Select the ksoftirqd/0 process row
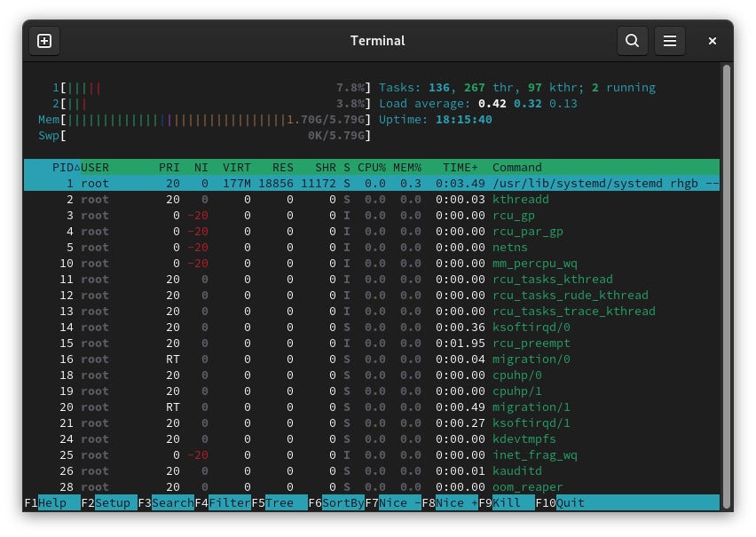Viewport: 756px width, 537px height. click(372, 328)
